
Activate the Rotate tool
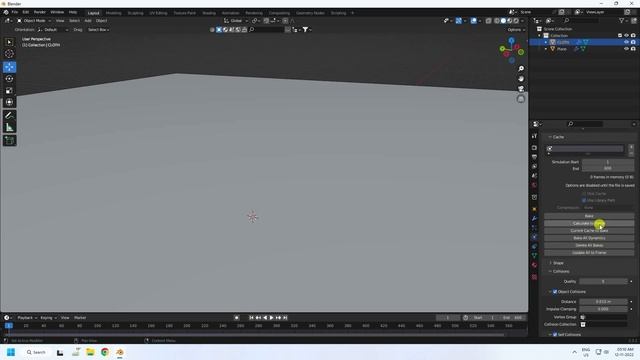(9, 78)
